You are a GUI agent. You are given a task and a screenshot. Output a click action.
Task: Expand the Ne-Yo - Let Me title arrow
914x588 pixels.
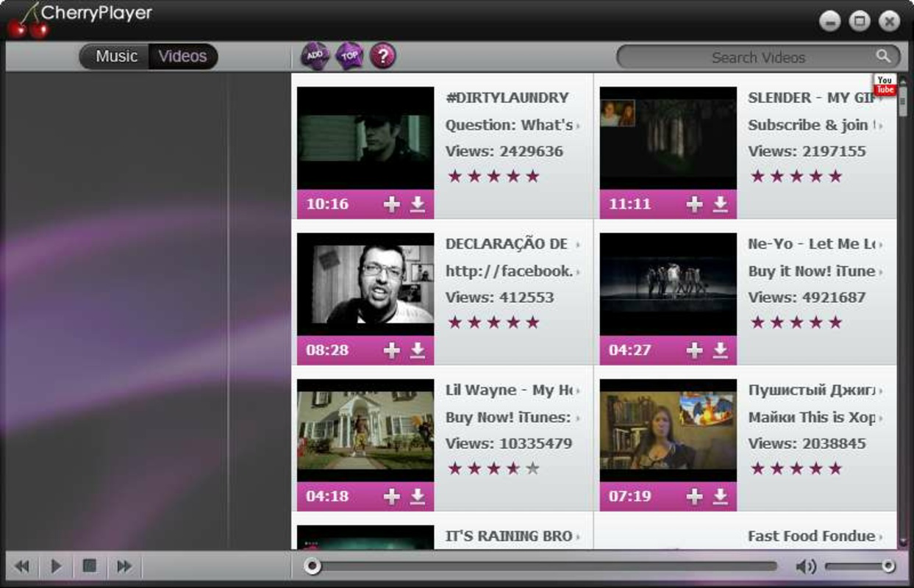click(x=880, y=245)
